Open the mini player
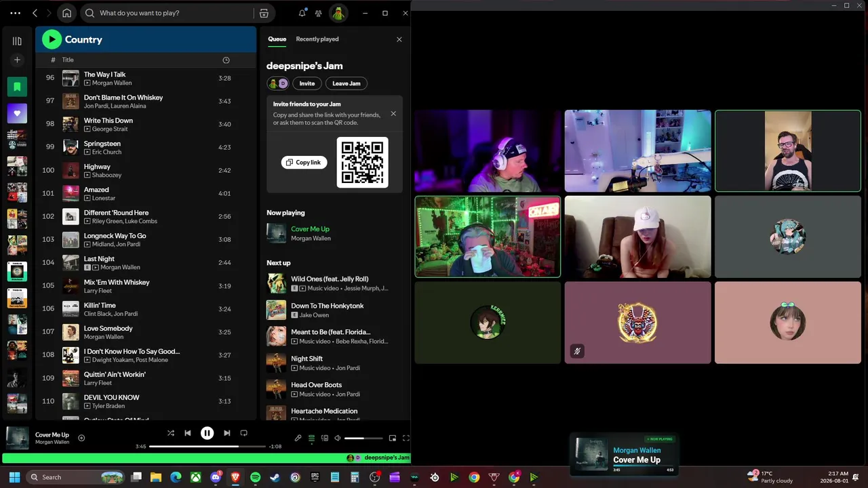Screen dimensions: 868x488 coord(393,438)
